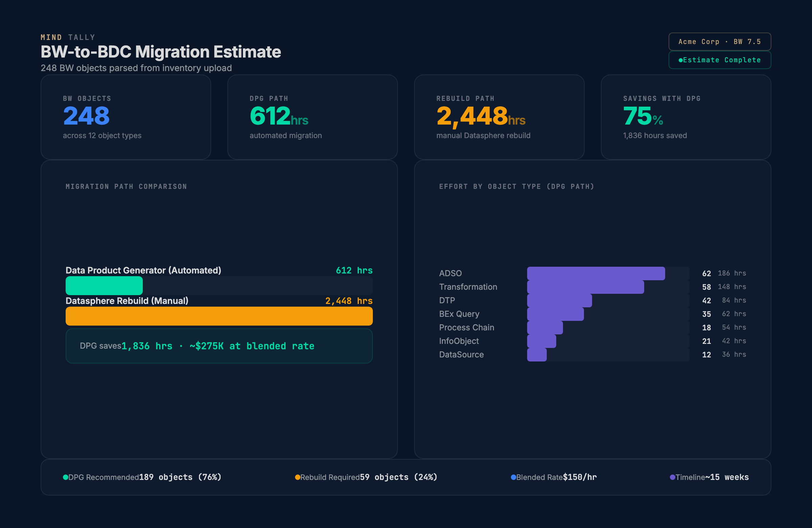Screen dimensions: 812x528
Task: Click the orange Rebuild Required legend dot
Action: coord(297,477)
